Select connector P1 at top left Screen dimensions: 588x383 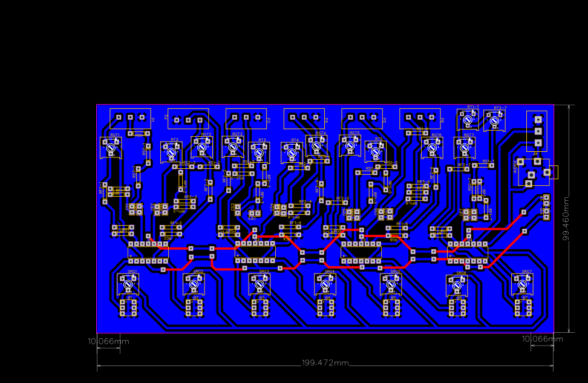click(129, 118)
